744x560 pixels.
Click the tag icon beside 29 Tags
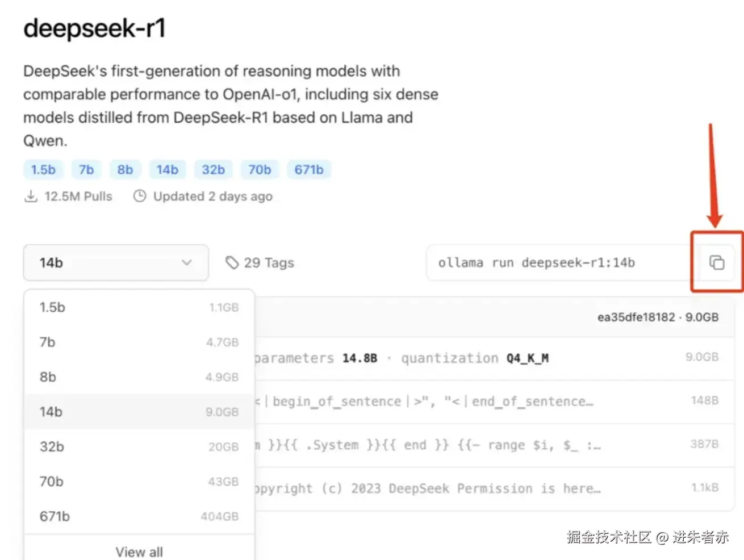pos(232,262)
